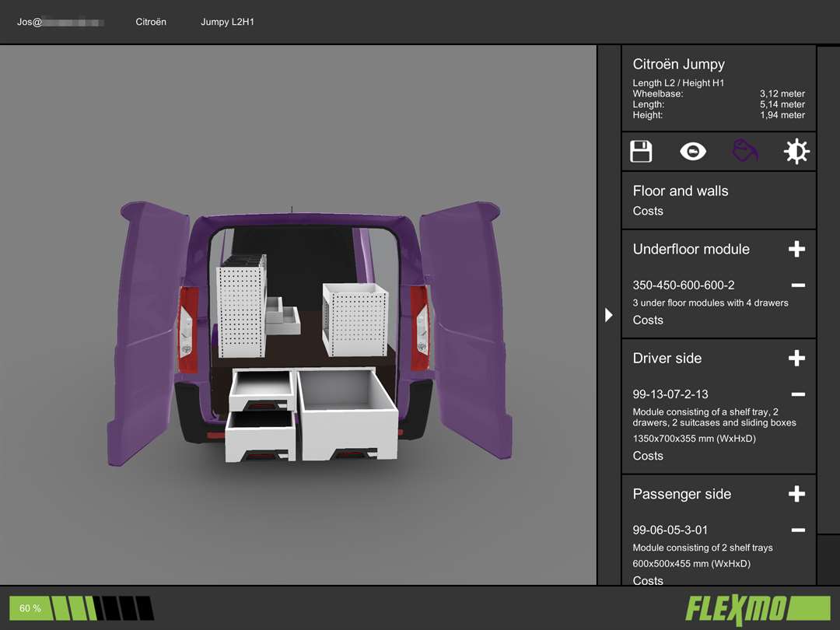Click the Jos@ user account label

[60, 22]
